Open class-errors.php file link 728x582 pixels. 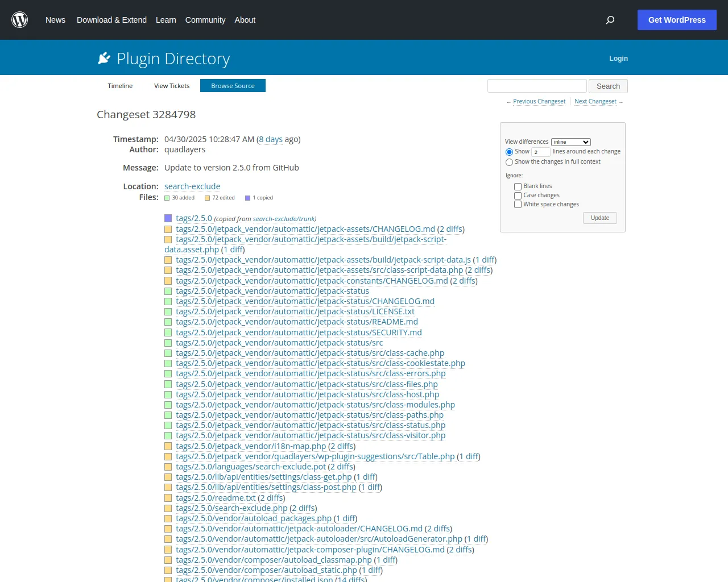coord(311,373)
